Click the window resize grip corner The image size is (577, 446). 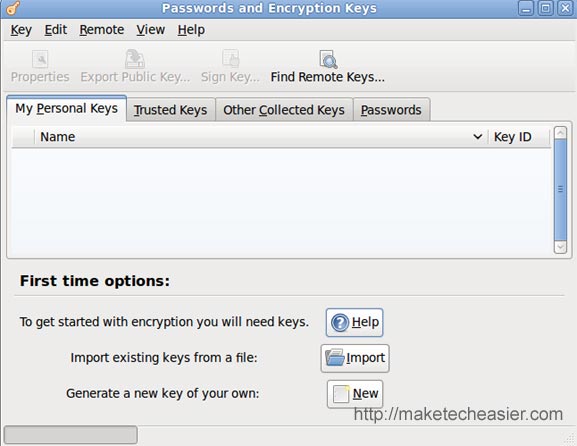pos(569,438)
